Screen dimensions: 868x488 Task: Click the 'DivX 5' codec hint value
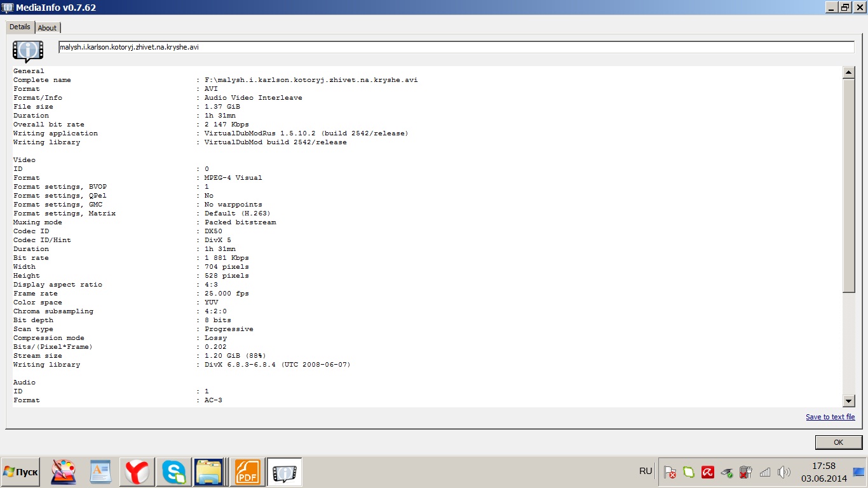click(x=218, y=240)
